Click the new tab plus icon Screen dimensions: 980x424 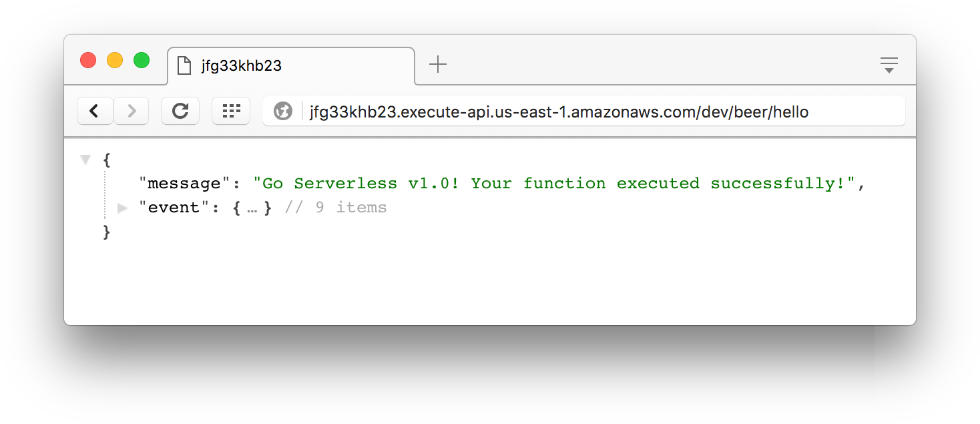437,64
